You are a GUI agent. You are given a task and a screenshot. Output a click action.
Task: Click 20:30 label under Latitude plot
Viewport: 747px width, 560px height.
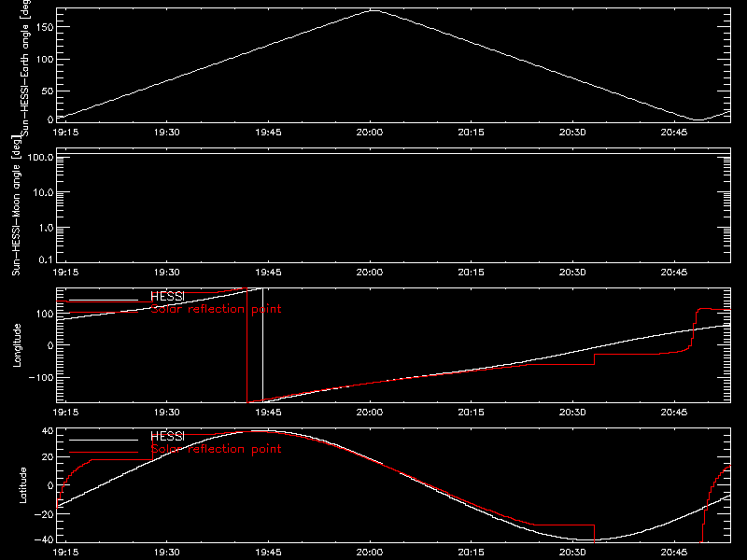click(572, 553)
